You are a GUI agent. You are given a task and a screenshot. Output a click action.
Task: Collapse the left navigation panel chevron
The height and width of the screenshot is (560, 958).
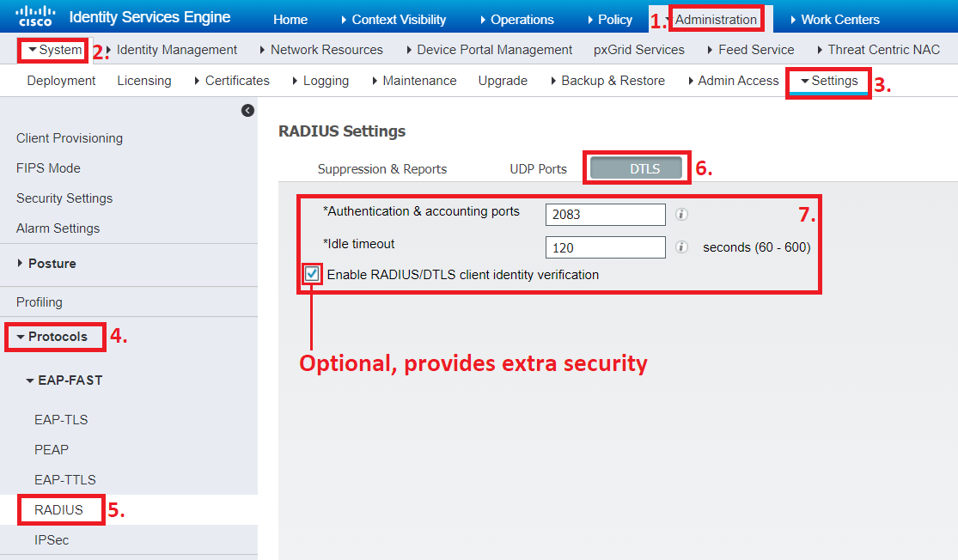(x=247, y=110)
